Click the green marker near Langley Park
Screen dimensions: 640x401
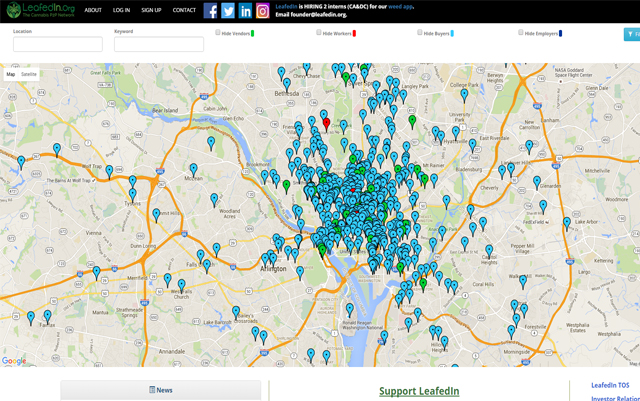tap(413, 121)
